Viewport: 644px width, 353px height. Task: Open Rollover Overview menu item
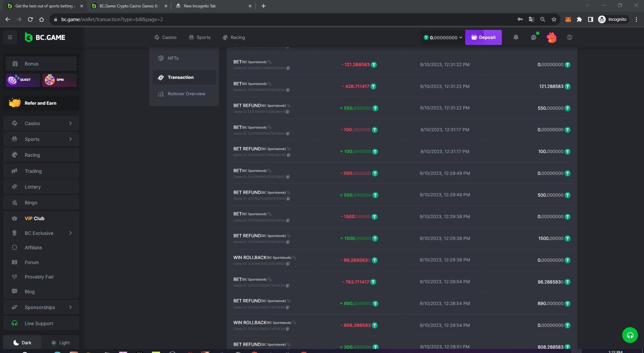click(184, 94)
